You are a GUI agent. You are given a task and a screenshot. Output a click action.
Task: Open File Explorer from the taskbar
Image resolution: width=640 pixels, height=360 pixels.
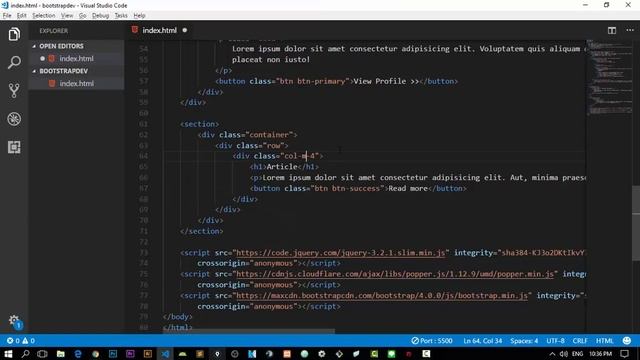tap(60, 354)
